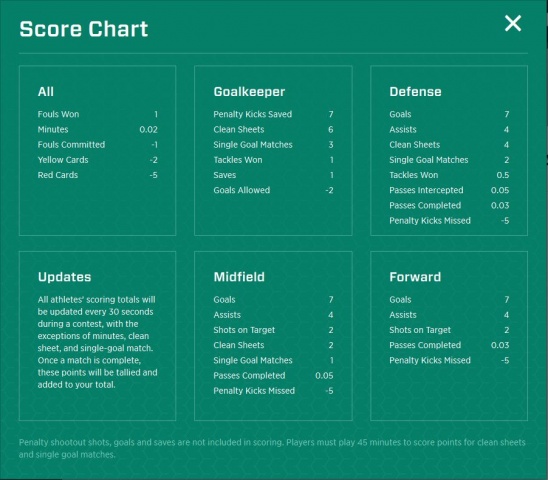The image size is (548, 480).
Task: Click the Updates description paragraph
Action: click(98, 342)
